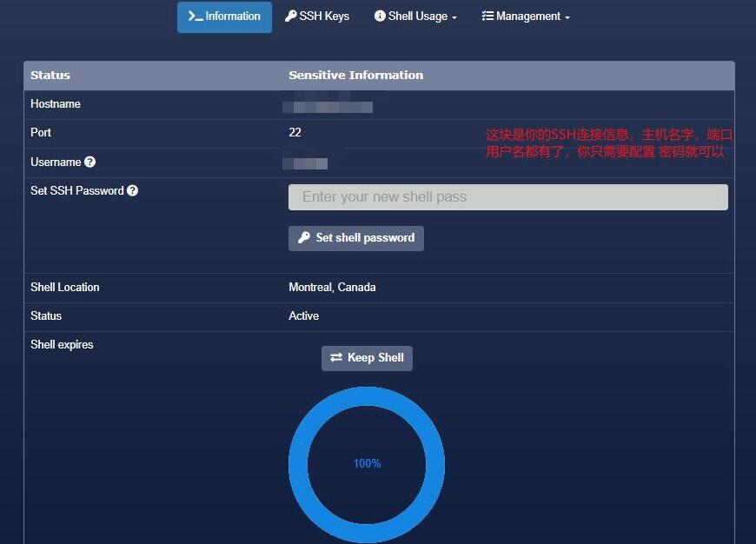
Task: Expand the Shell Usage dropdown caret
Action: pyautogui.click(x=454, y=18)
